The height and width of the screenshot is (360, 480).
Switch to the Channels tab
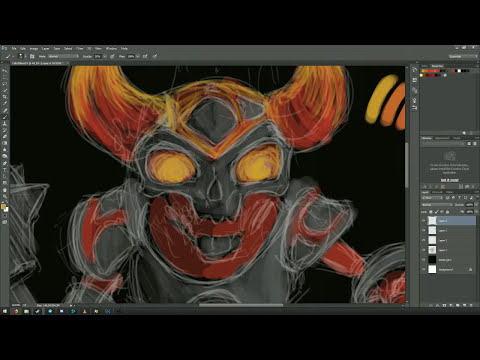(x=437, y=192)
